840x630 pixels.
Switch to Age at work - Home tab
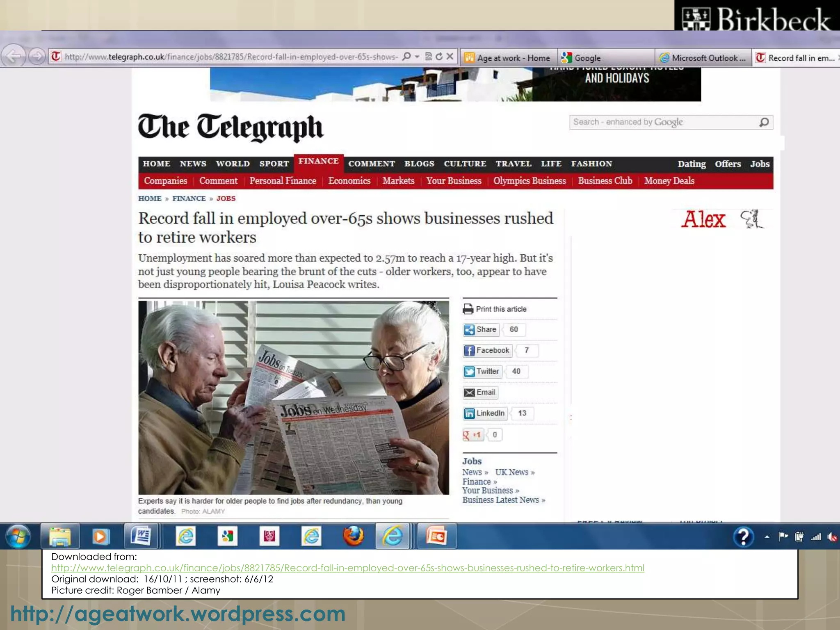(x=509, y=58)
